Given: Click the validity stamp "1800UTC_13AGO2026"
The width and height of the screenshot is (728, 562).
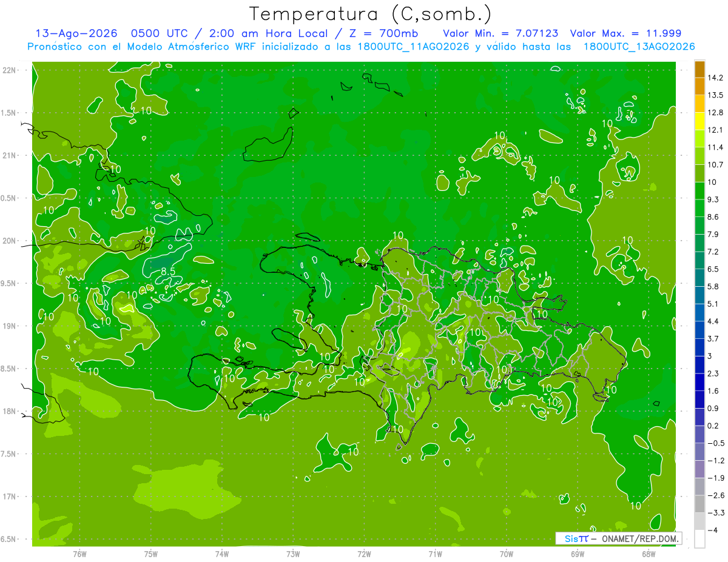Looking at the screenshot, I should tap(639, 47).
